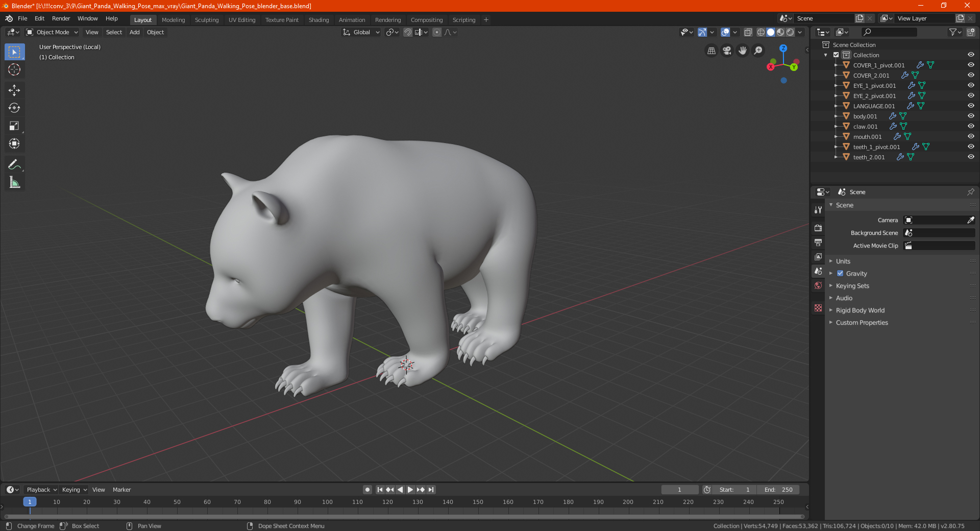Open the File menu
This screenshot has width=980, height=531.
click(x=22, y=18)
